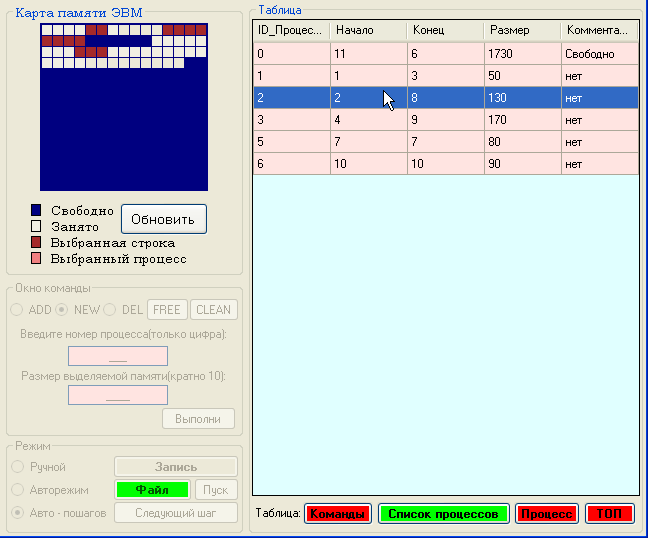Click the Выполни button

198,419
